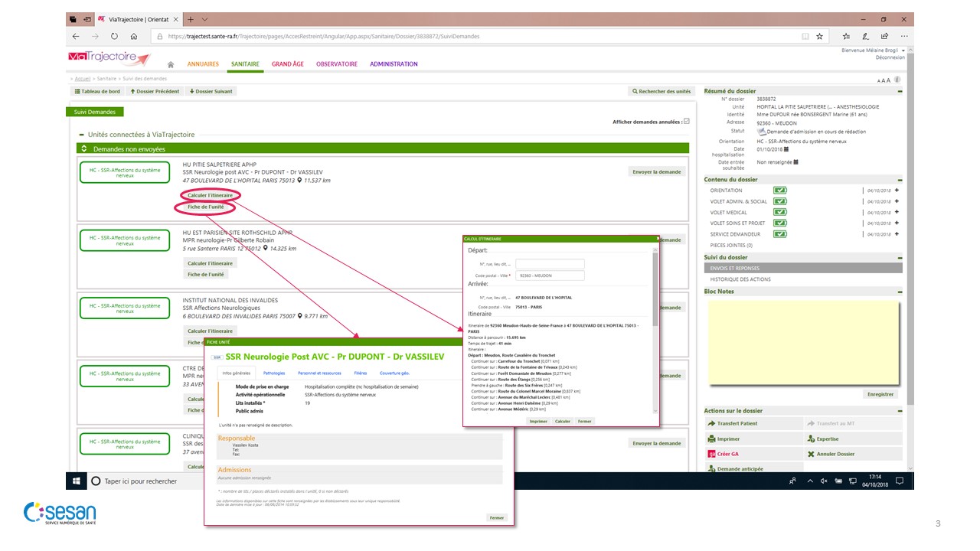Click the SERVICE DEMANDEUR green check status
This screenshot has width=980, height=551.
[779, 234]
